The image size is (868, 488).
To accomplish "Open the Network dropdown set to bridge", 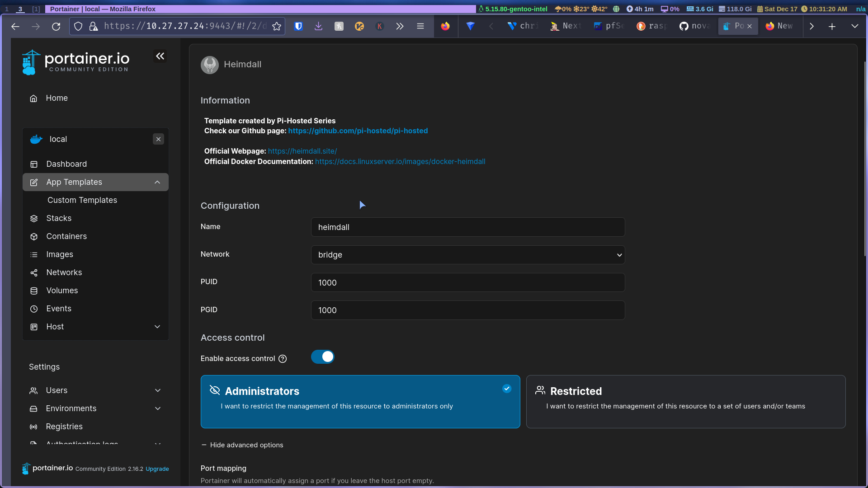I will (468, 255).
